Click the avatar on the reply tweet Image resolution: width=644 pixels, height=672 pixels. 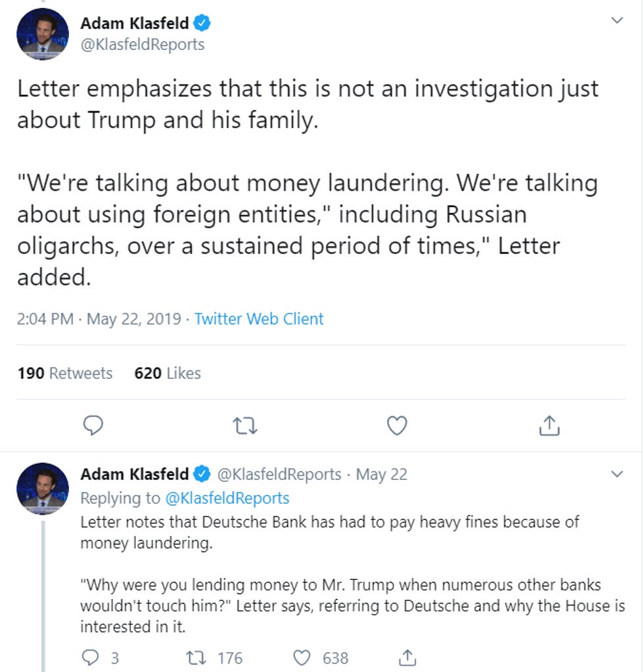click(x=43, y=489)
